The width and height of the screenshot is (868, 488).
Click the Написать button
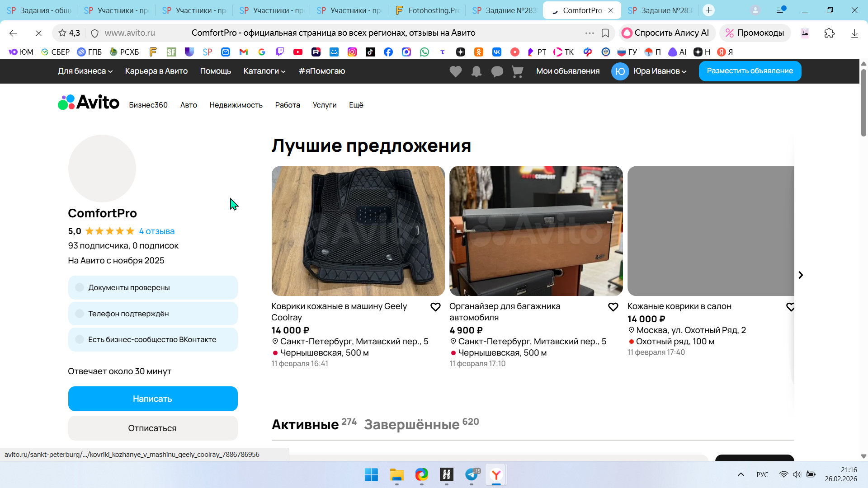point(153,399)
